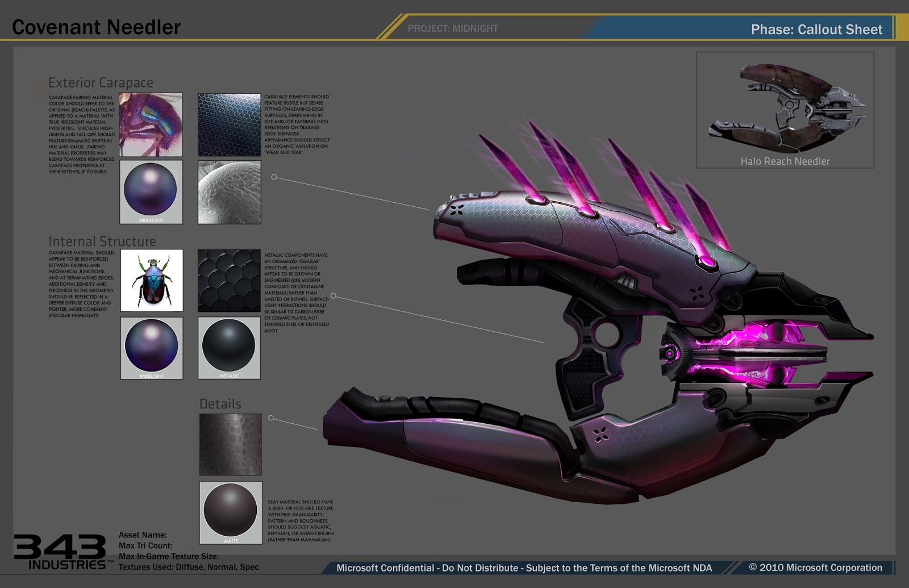Click the Internal Structure heading
The height and width of the screenshot is (588, 909).
pyautogui.click(x=102, y=241)
